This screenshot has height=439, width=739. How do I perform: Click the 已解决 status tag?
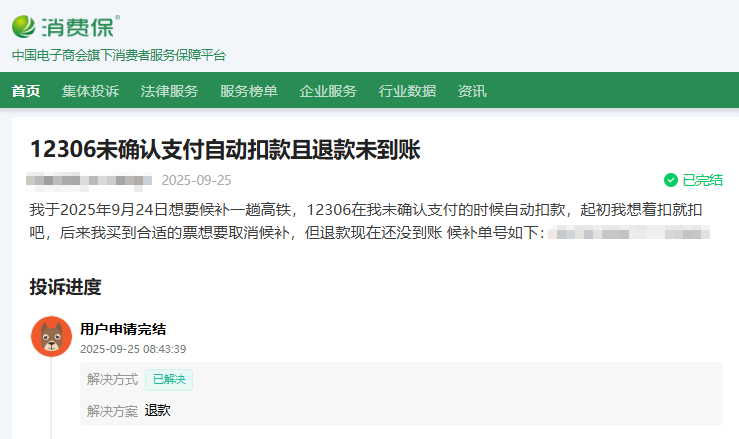click(x=169, y=380)
